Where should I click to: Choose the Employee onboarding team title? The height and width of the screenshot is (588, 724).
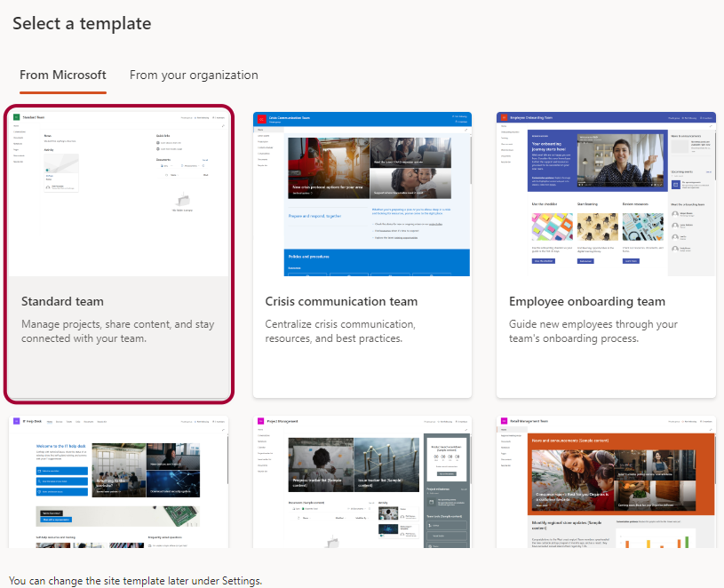pos(587,302)
